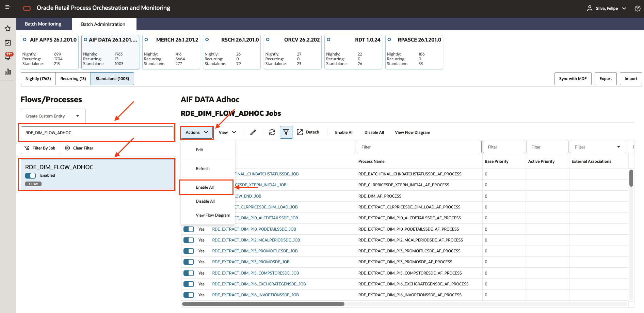This screenshot has width=644, height=313.
Task: Toggle the funnel filter icon
Action: point(286,132)
